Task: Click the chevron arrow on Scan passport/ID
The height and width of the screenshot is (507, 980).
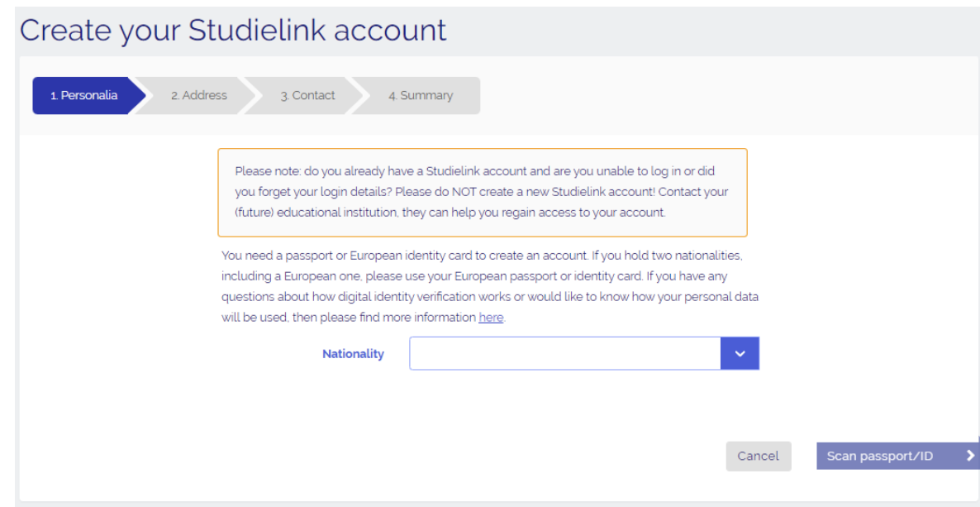Action: (x=969, y=456)
